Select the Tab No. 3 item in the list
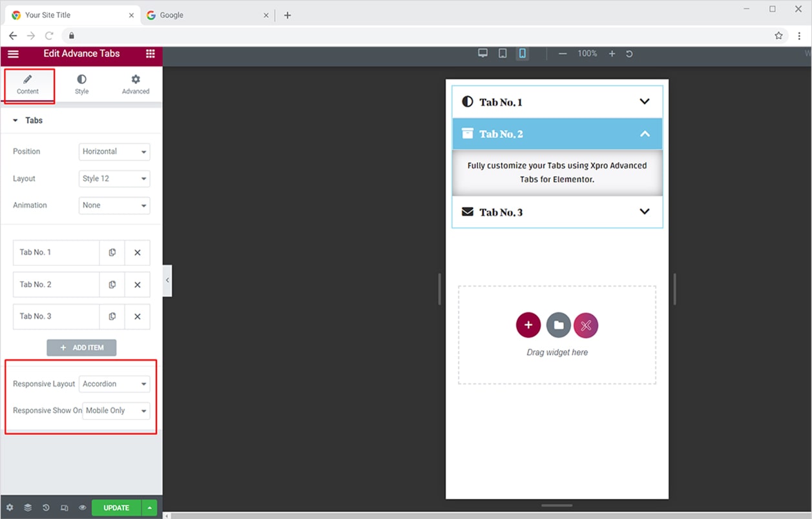 point(56,316)
